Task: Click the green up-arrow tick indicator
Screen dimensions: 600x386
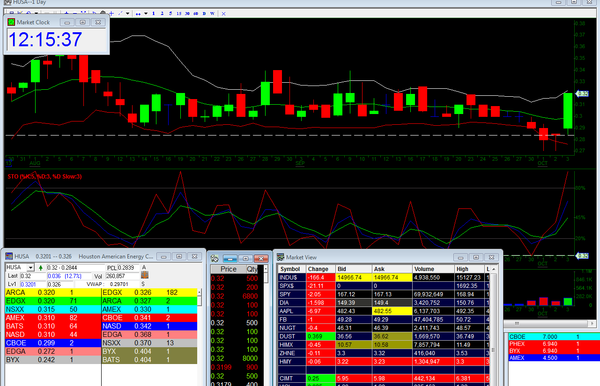Action: (41, 268)
